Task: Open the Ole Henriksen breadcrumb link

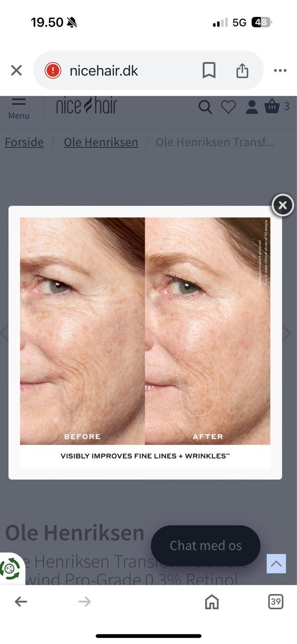Action: point(101,142)
